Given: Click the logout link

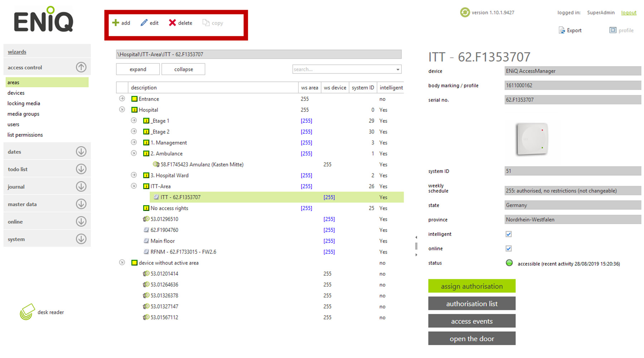Looking at the screenshot, I should [x=629, y=13].
